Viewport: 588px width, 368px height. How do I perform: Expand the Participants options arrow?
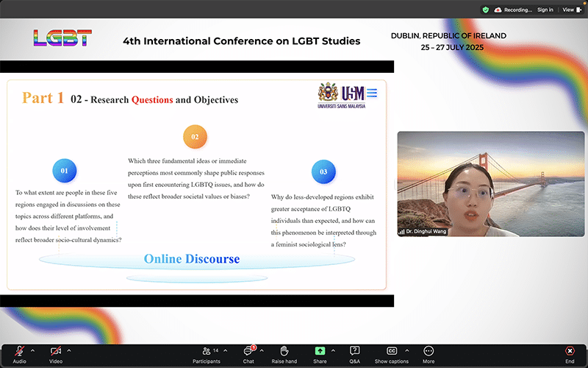click(226, 351)
